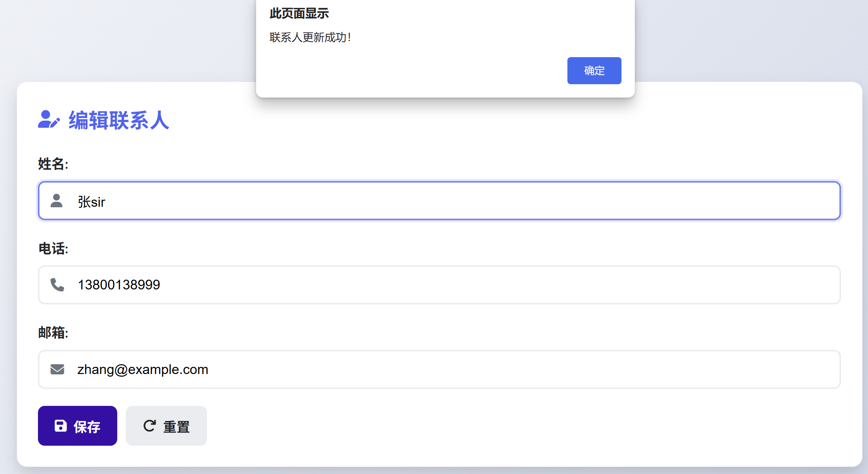Viewport: 868px width, 474px height.
Task: Click the 编辑联系人 heading text
Action: tap(119, 120)
